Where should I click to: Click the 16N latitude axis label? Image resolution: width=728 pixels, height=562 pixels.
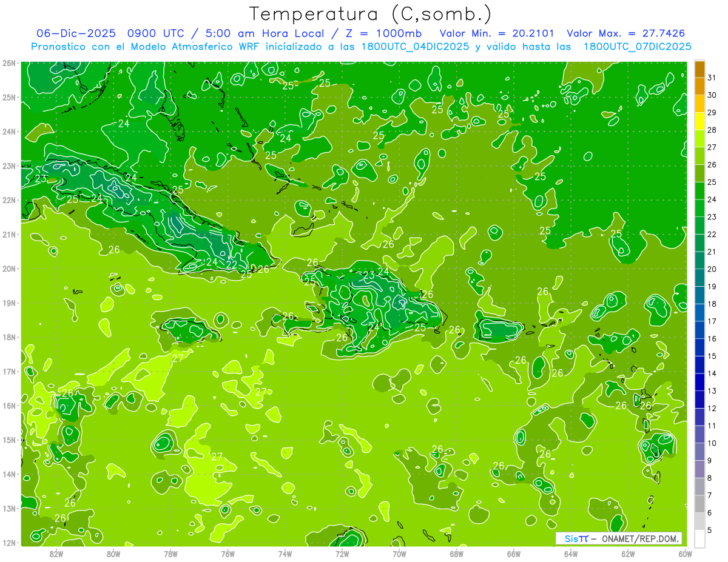tap(8, 406)
